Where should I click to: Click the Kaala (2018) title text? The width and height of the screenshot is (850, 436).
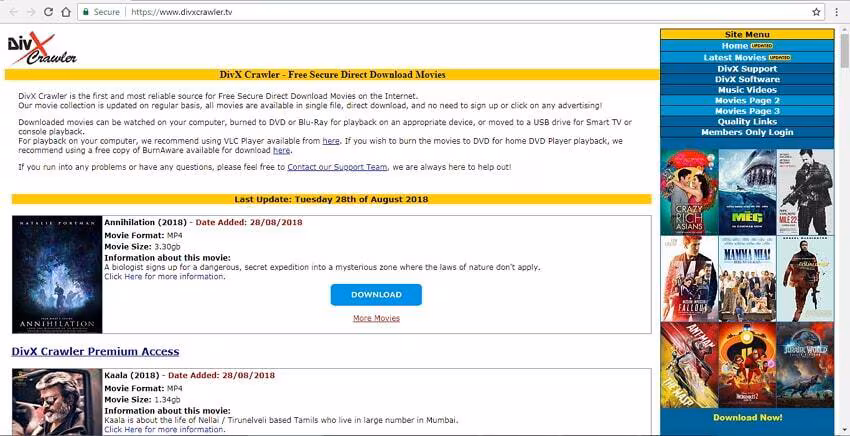point(132,375)
